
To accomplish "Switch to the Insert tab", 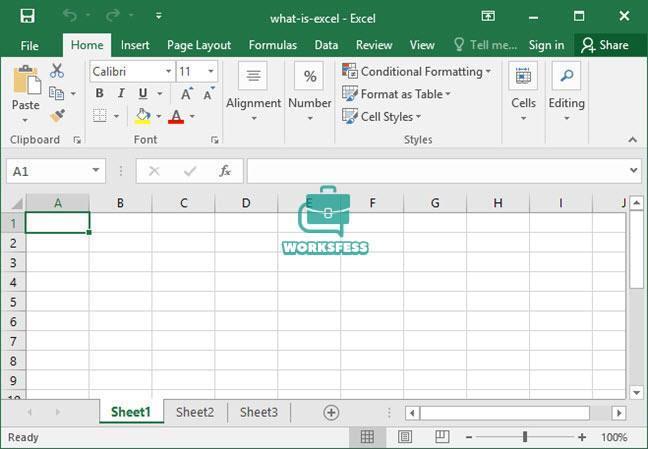I will coord(135,45).
